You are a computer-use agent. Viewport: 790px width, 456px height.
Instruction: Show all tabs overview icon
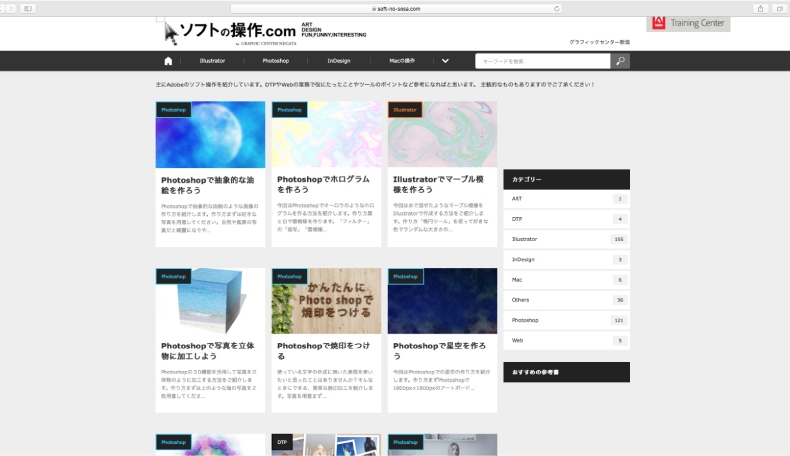(780, 9)
